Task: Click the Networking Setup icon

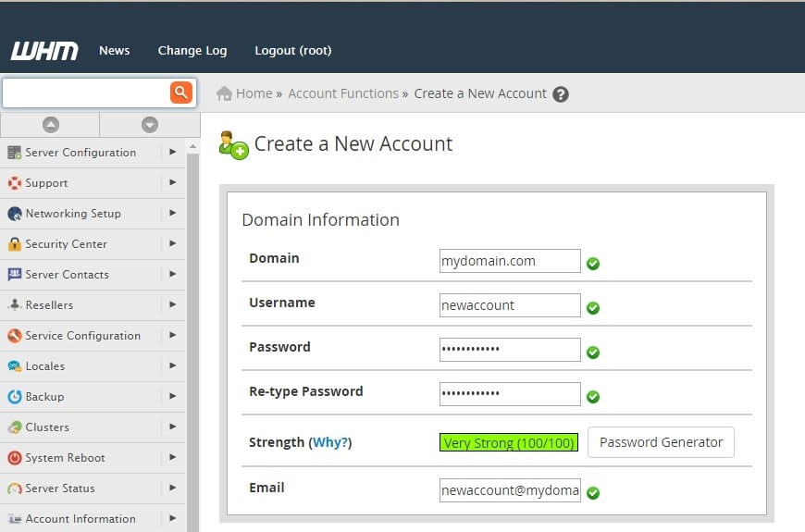Action: point(15,214)
